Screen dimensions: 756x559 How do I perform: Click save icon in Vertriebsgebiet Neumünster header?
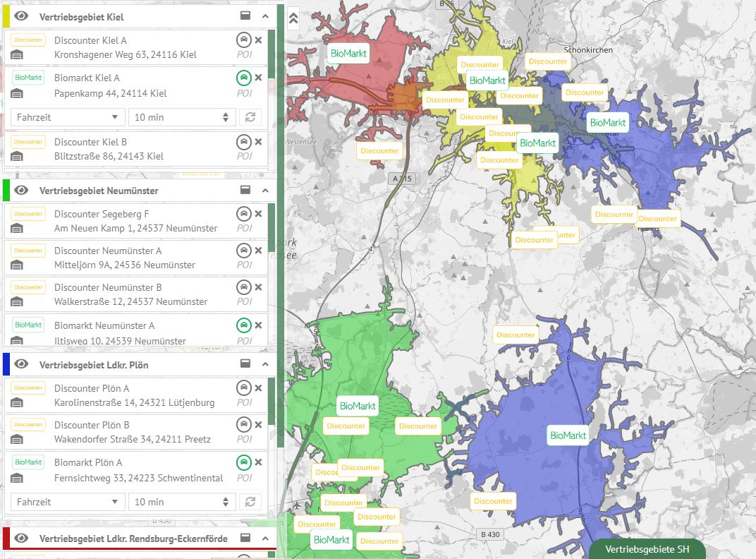pyautogui.click(x=245, y=190)
